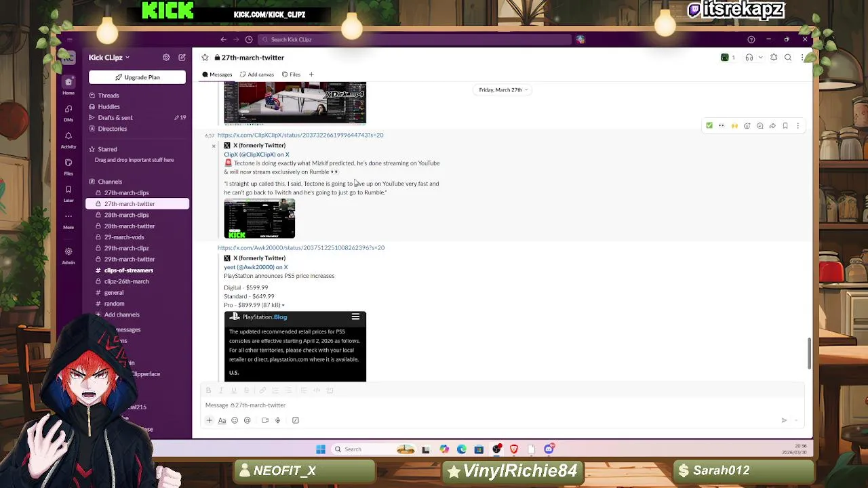Open the Files view in sidebar
This screenshot has height=488, width=868.
tap(68, 166)
